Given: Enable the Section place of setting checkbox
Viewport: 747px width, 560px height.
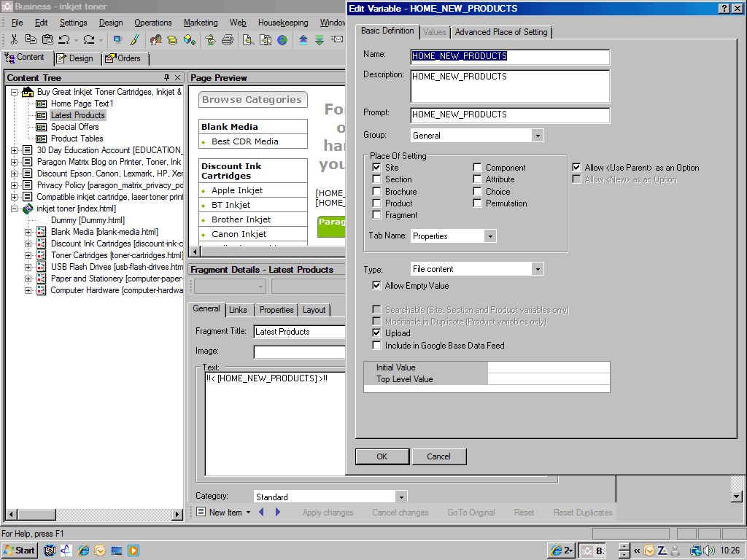Looking at the screenshot, I should click(376, 179).
